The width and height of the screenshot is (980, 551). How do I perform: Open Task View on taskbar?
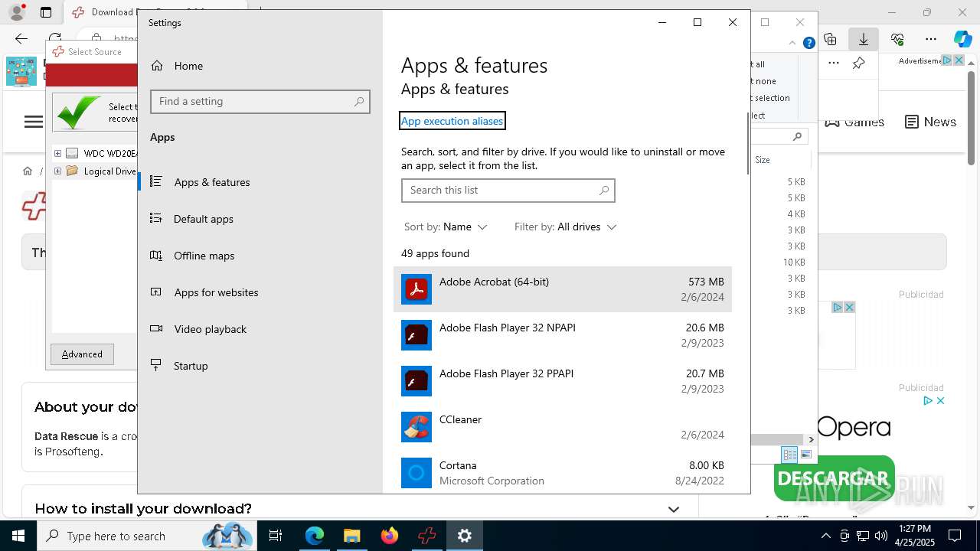click(276, 536)
